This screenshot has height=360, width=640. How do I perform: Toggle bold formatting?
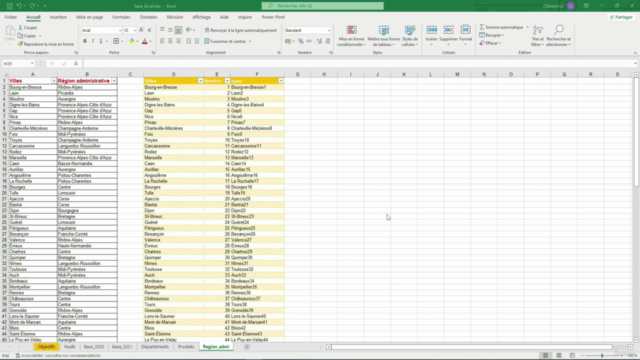pyautogui.click(x=85, y=41)
